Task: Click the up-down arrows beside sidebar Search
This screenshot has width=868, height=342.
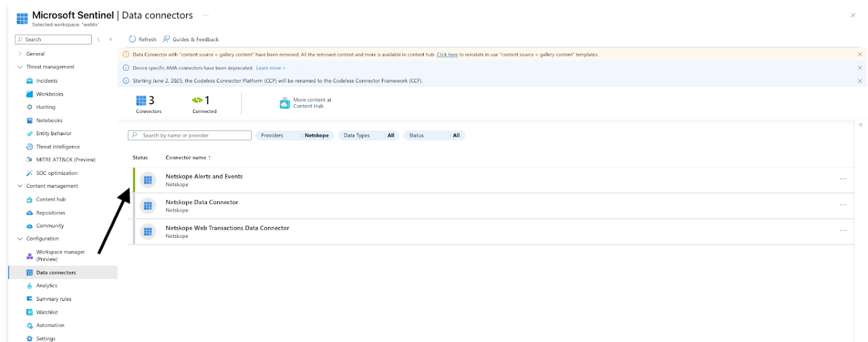Action: (x=98, y=40)
